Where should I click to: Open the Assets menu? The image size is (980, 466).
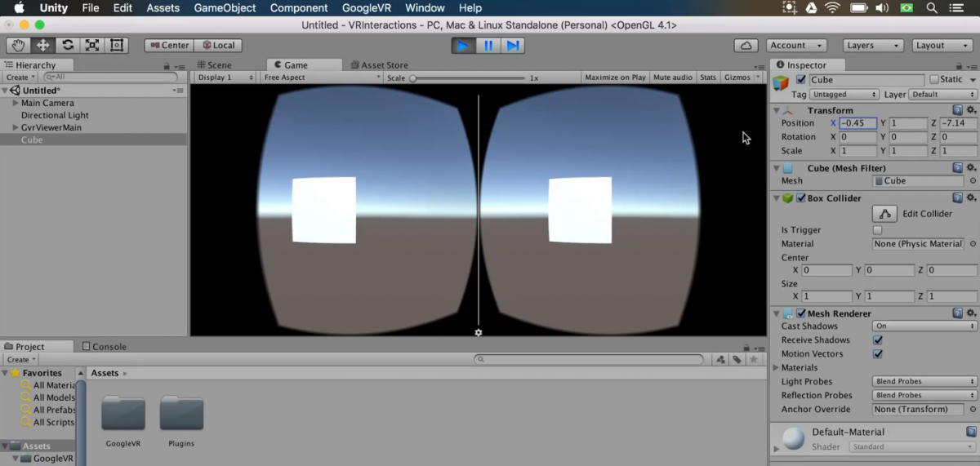coord(163,8)
